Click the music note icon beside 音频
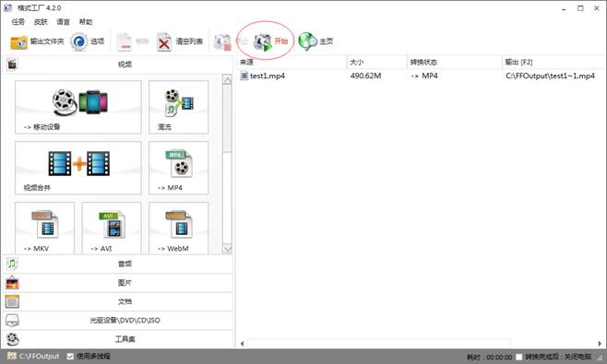The image size is (607, 364). point(12,264)
